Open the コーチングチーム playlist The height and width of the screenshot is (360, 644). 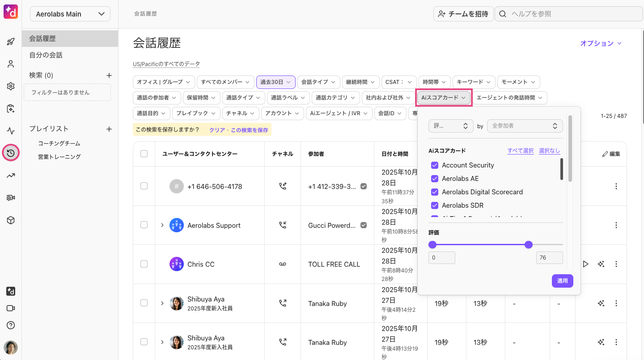pos(59,143)
